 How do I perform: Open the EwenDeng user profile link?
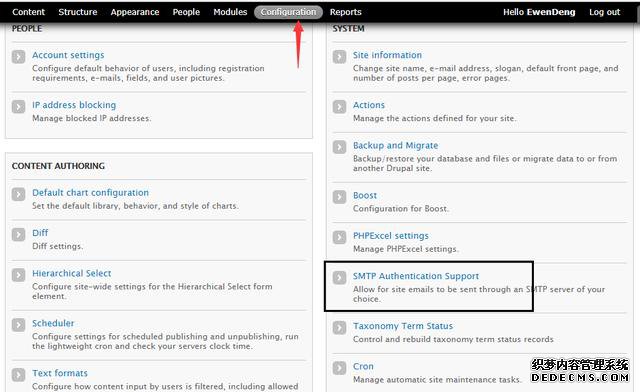pos(551,12)
